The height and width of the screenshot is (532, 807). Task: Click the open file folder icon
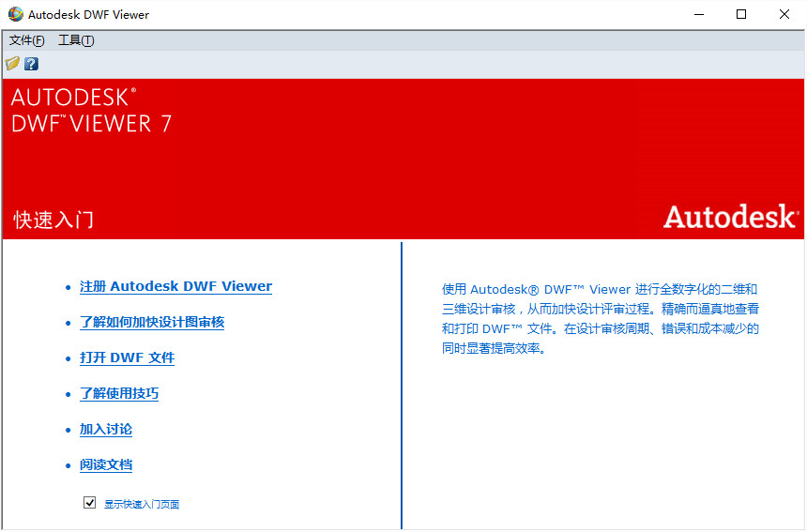pyautogui.click(x=12, y=64)
